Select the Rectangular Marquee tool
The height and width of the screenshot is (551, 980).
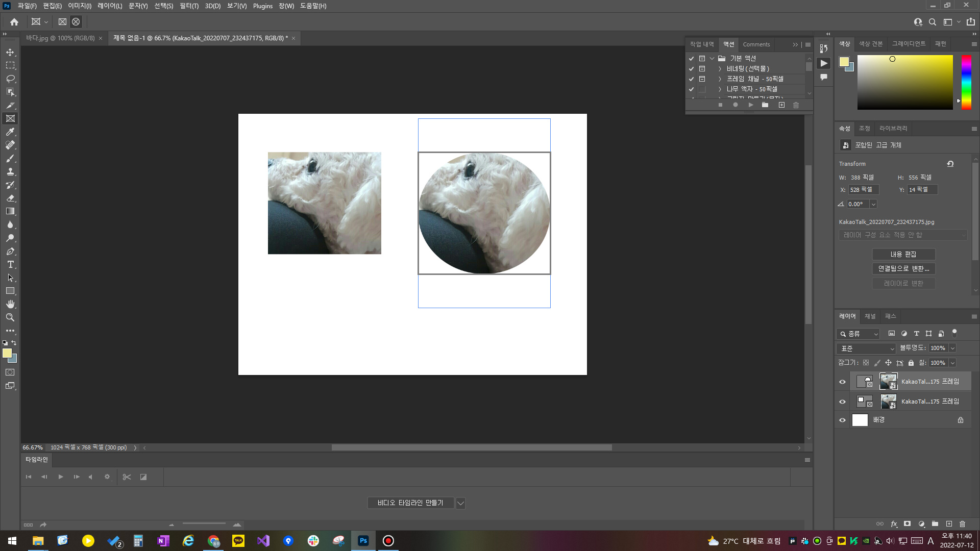[x=10, y=66]
